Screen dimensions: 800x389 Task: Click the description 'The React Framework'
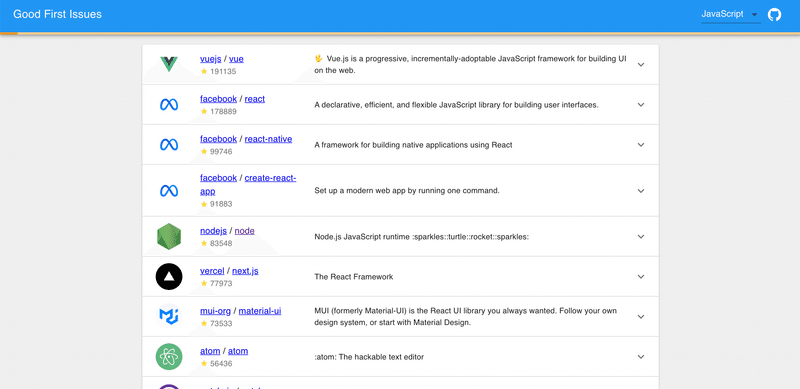coord(354,277)
